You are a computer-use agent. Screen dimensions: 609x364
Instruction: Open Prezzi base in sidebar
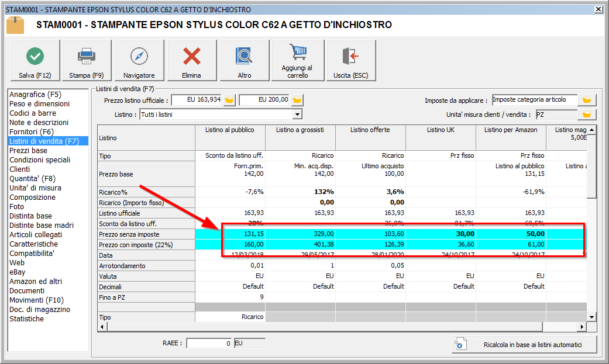tap(28, 150)
